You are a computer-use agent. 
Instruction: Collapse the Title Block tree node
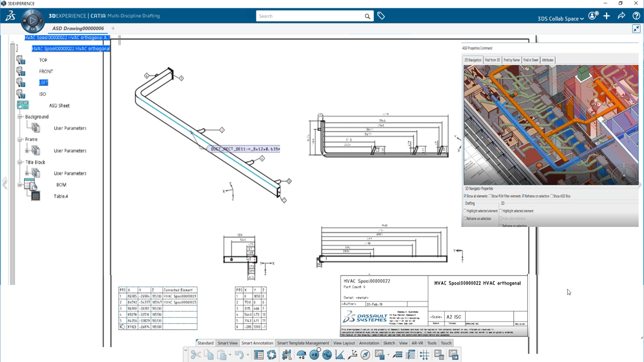click(x=20, y=162)
